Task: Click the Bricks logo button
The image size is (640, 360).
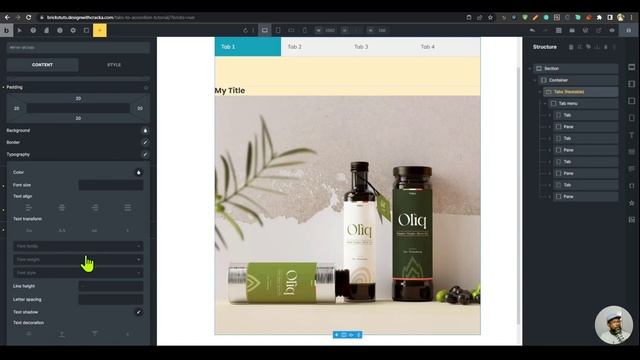Action: [6, 30]
